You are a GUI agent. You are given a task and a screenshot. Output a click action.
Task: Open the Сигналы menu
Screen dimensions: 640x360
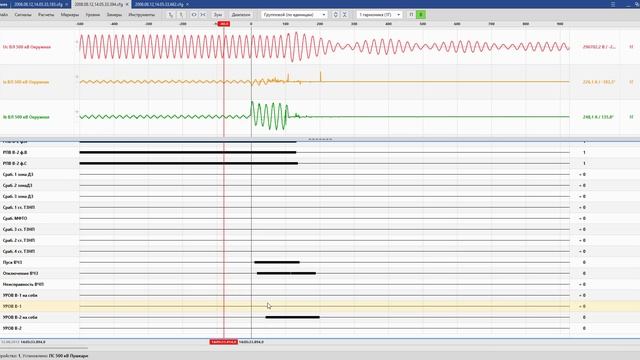coord(23,15)
